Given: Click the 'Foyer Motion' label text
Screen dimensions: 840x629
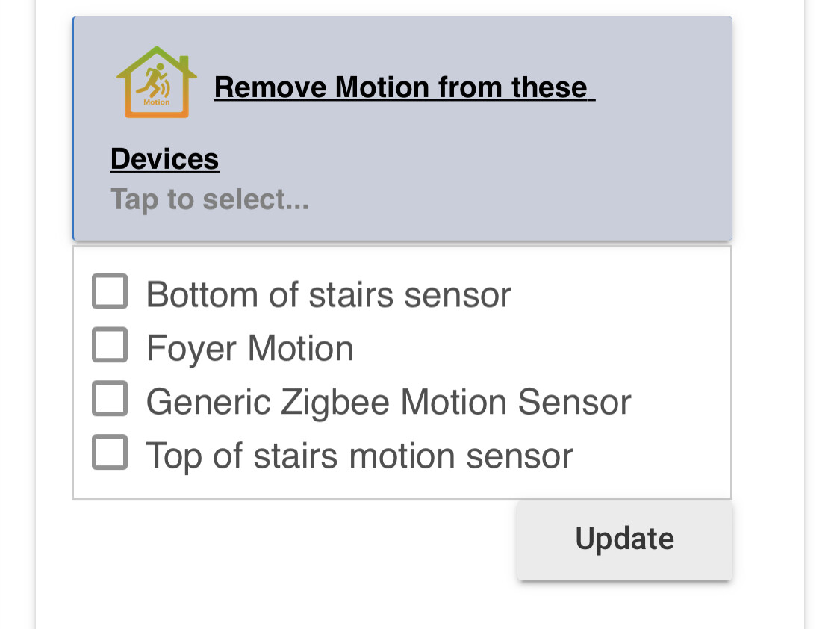Looking at the screenshot, I should tap(249, 348).
